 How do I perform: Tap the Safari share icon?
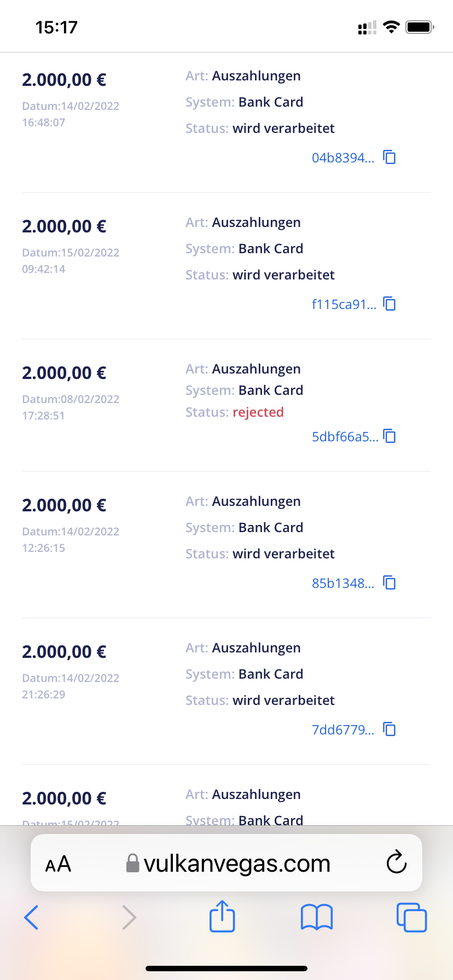coord(222,916)
